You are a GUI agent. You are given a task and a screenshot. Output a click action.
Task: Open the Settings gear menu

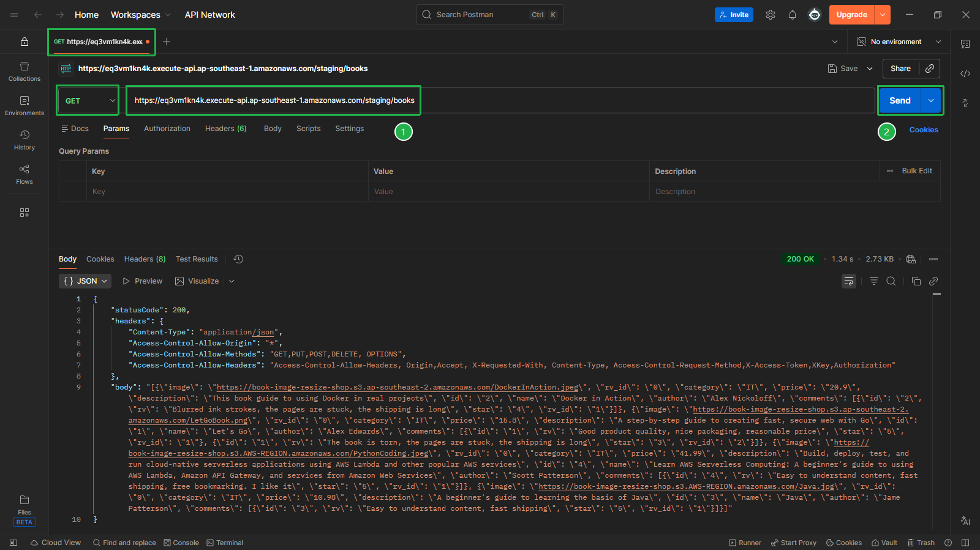click(771, 15)
